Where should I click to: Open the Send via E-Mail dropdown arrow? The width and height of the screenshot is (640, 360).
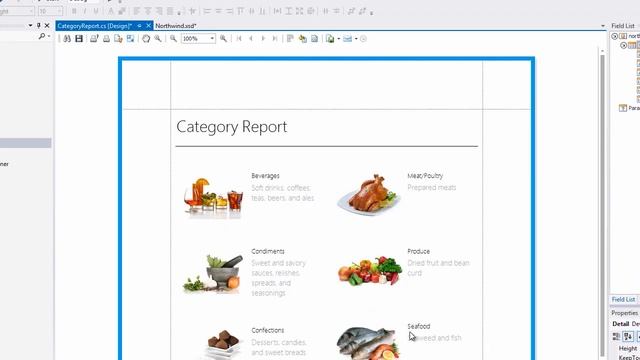356,39
